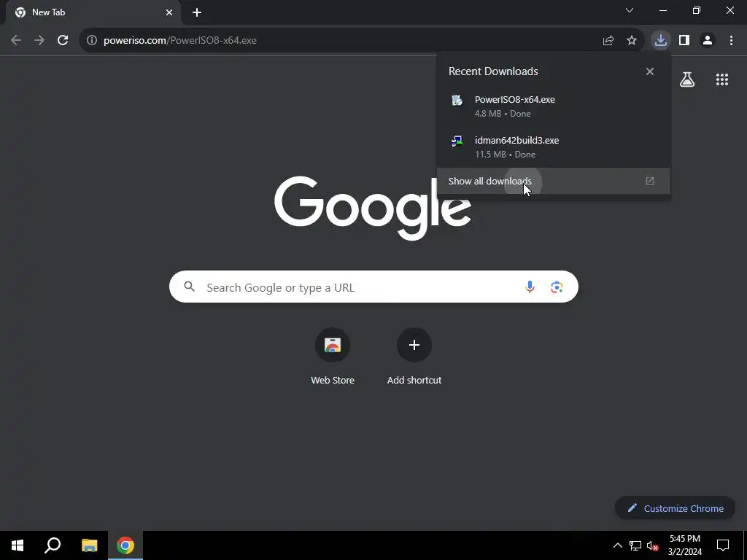Search by image with Google Lens icon

[x=557, y=287]
